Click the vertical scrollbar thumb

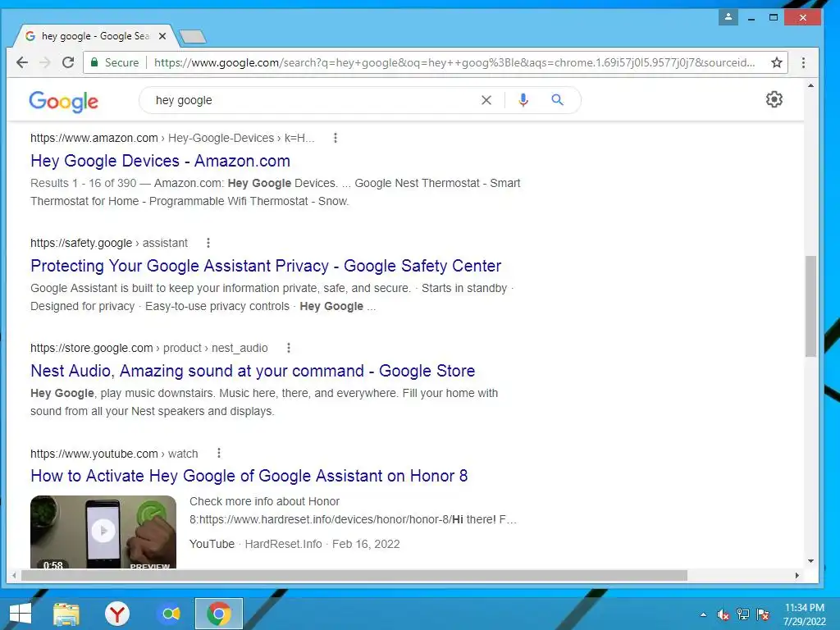810,307
